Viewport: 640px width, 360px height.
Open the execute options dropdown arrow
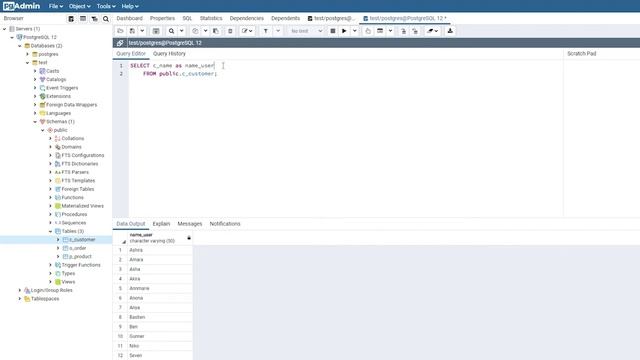click(354, 31)
